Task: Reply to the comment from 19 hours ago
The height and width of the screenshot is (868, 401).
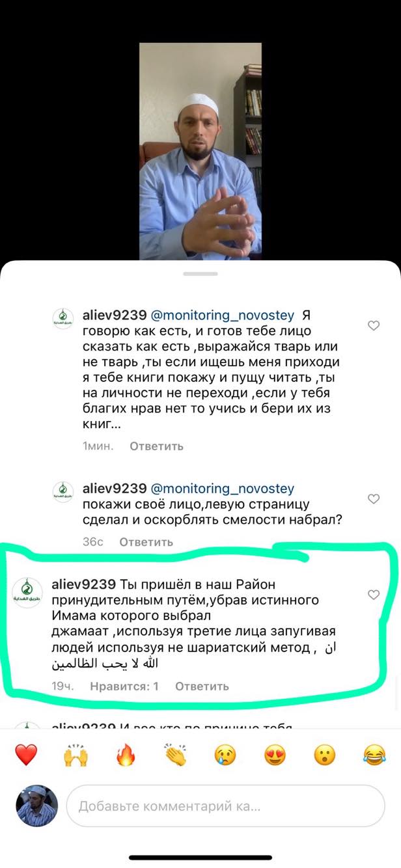Action: 202,686
